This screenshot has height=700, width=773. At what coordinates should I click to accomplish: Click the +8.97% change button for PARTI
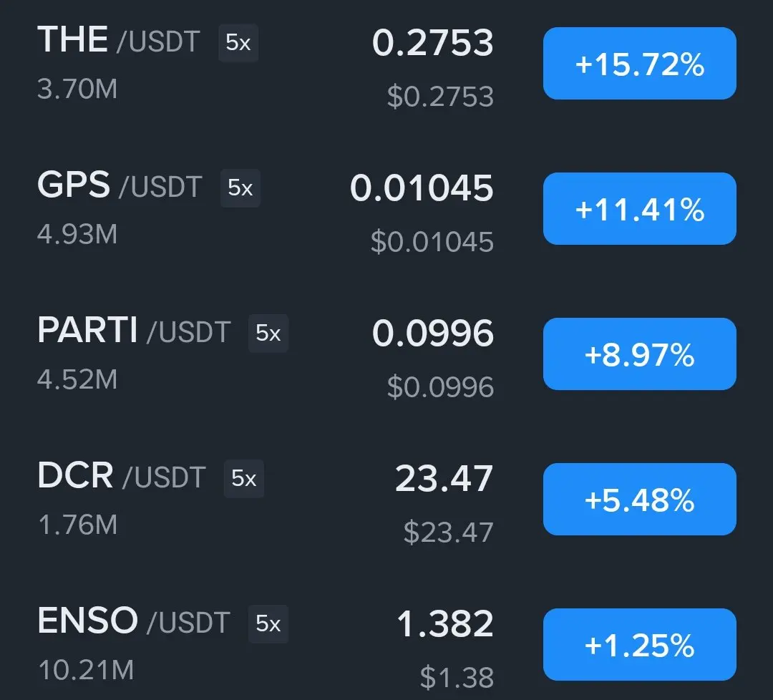(x=639, y=354)
